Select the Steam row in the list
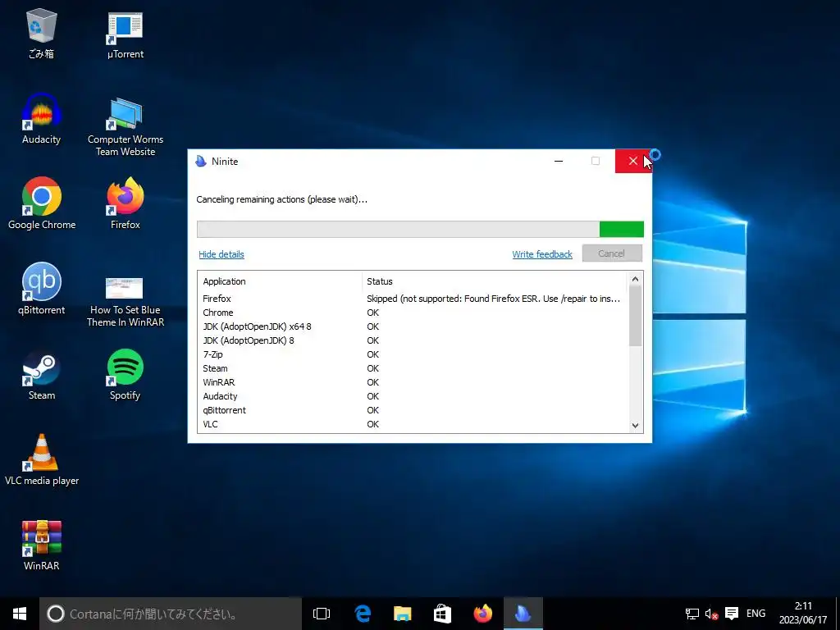Image resolution: width=840 pixels, height=630 pixels. [x=412, y=368]
